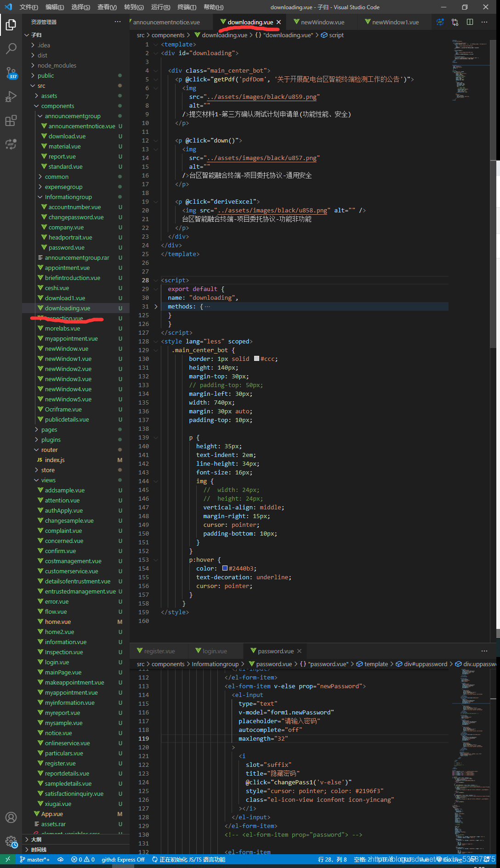Open lower editor group more actions ellipsis
The image size is (500, 868).
[484, 651]
